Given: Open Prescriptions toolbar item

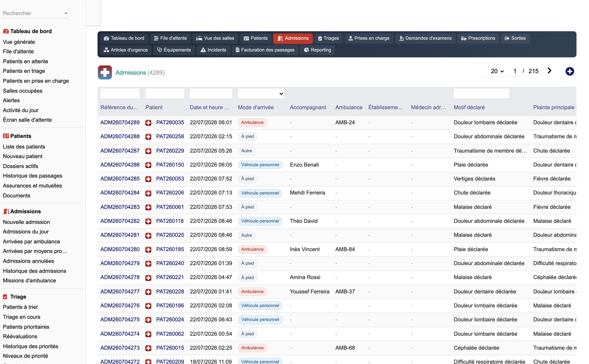Looking at the screenshot, I should pyautogui.click(x=478, y=38).
